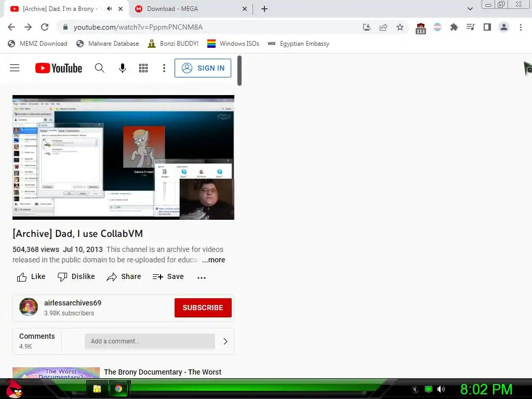Image resolution: width=532 pixels, height=399 pixels.
Task: Open the YouTube apps grid
Action: pos(143,68)
